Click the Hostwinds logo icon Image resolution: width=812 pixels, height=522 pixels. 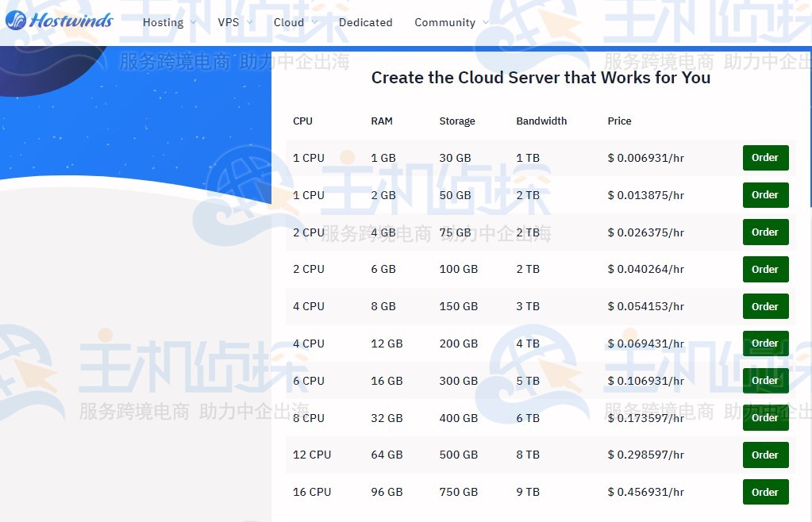pyautogui.click(x=16, y=21)
